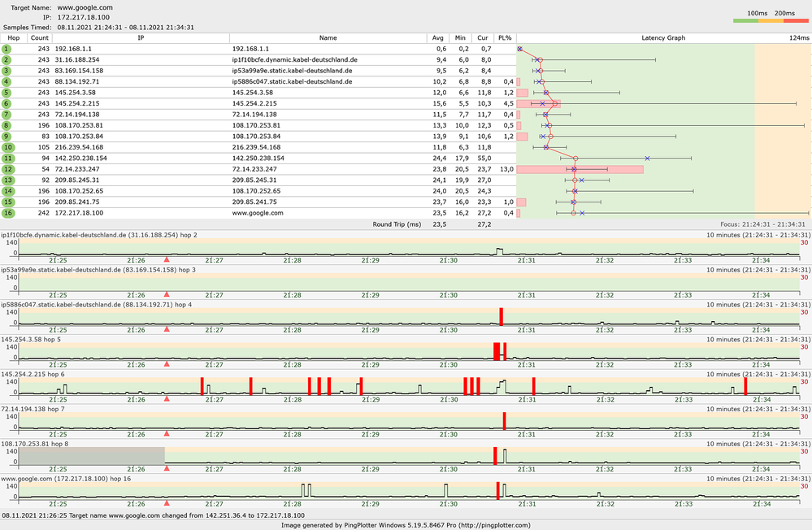The image size is (812, 530).
Task: Click red triangle marker in hop 8 timeline
Action: pyautogui.click(x=167, y=468)
